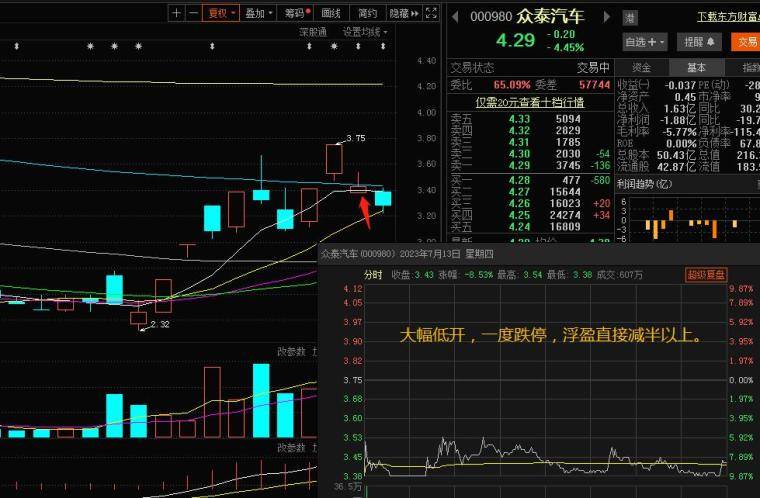Select the 买一 4.28 order row
The width and height of the screenshot is (760, 498).
tap(530, 180)
